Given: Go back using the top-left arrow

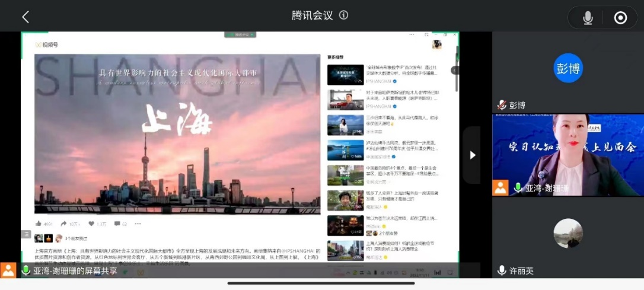Looking at the screenshot, I should click(x=25, y=17).
